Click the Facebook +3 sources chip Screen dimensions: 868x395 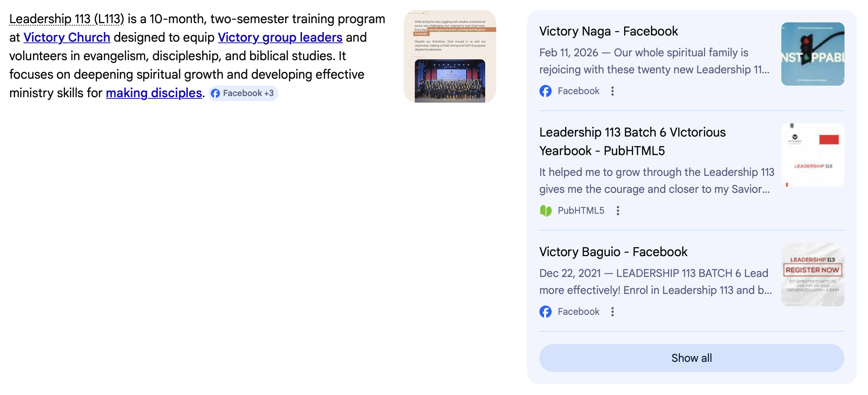coord(243,93)
